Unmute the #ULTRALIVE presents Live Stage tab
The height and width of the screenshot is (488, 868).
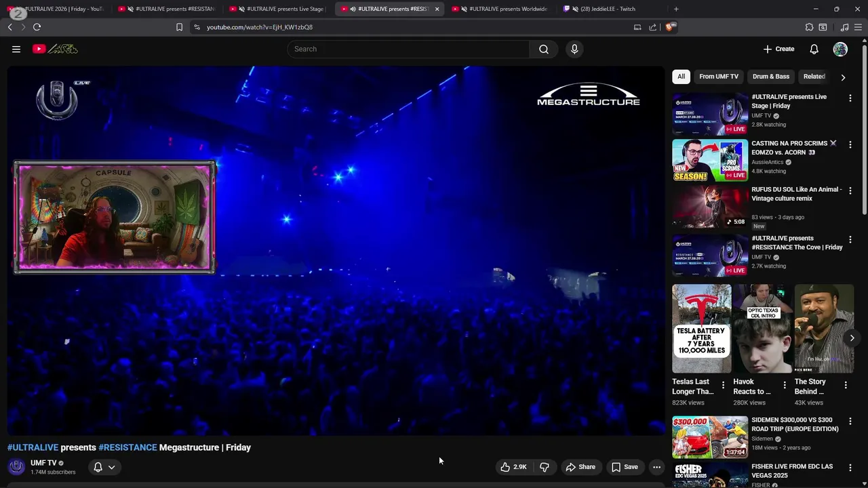[x=241, y=9]
